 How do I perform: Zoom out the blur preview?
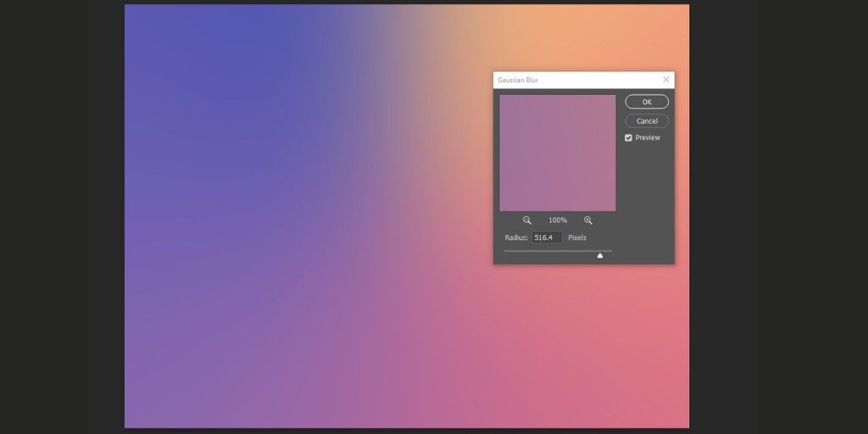point(527,220)
